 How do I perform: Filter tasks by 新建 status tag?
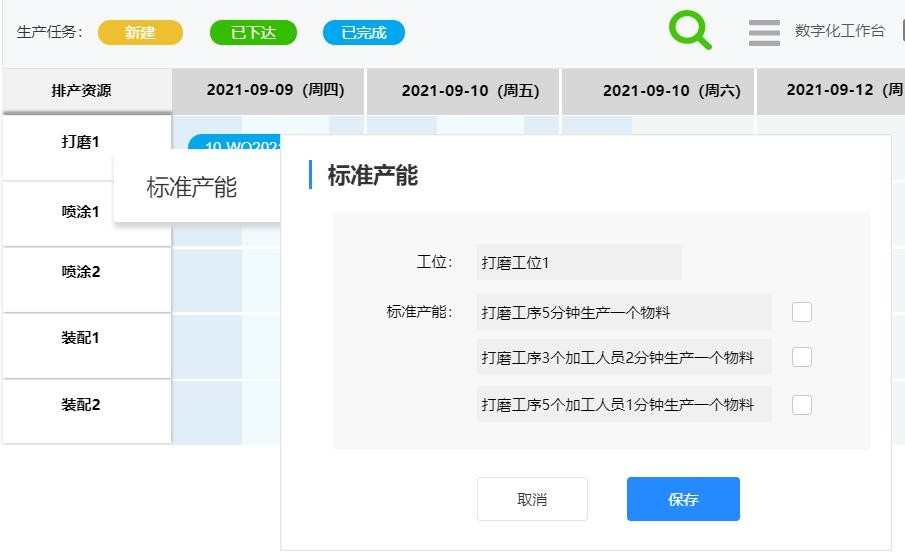point(140,33)
